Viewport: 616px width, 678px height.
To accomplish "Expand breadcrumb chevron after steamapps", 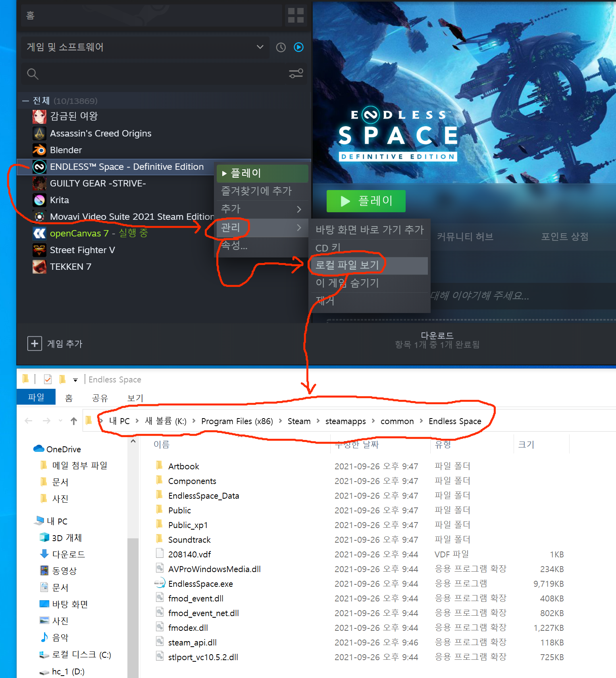I will click(373, 421).
